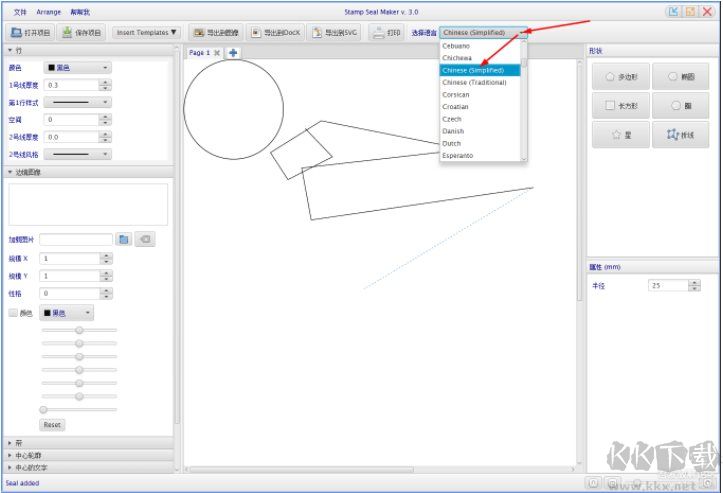This screenshot has height=493, width=723.
Task: Click the 打印 print button
Action: (x=386, y=33)
